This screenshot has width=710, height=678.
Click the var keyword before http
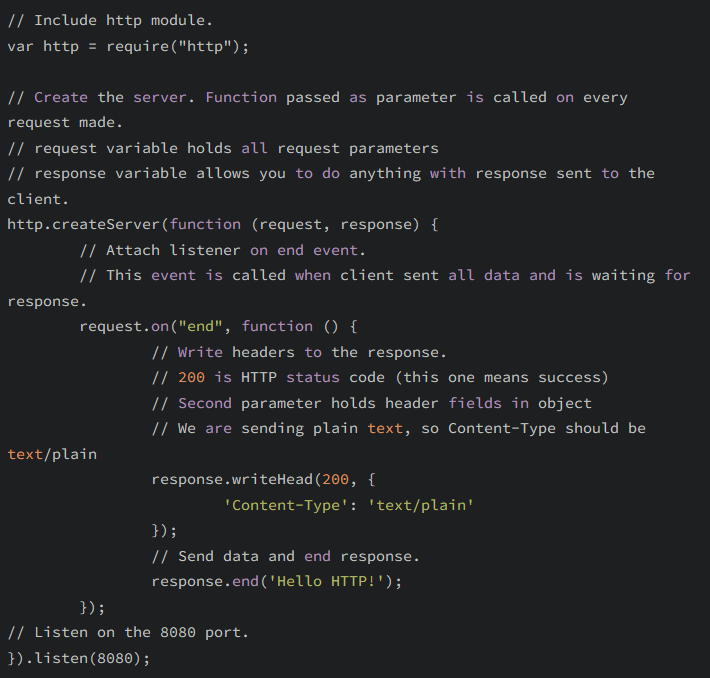coord(20,46)
